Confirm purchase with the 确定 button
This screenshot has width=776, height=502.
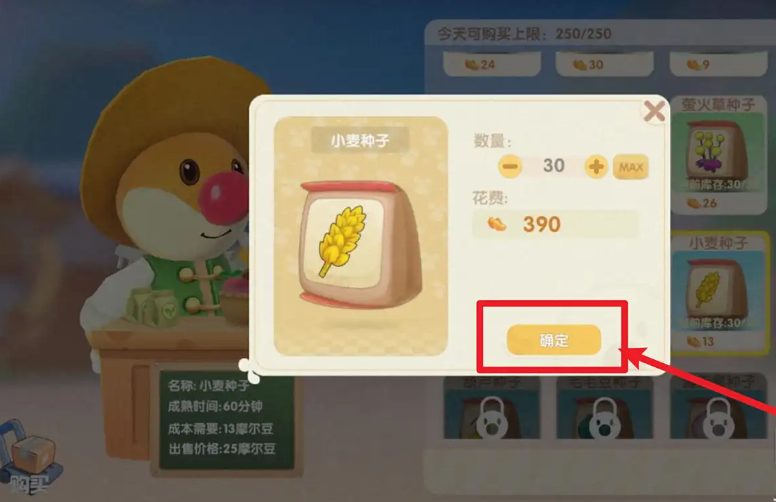pyautogui.click(x=554, y=340)
